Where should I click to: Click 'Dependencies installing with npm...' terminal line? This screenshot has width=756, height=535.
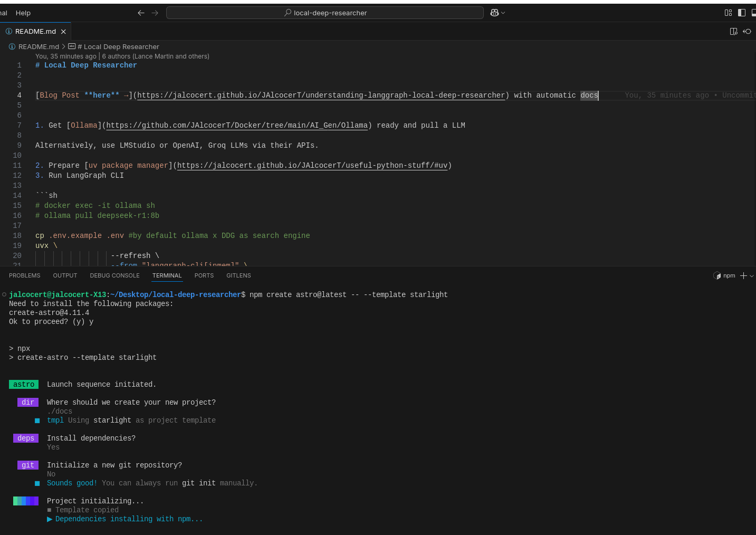(x=125, y=519)
